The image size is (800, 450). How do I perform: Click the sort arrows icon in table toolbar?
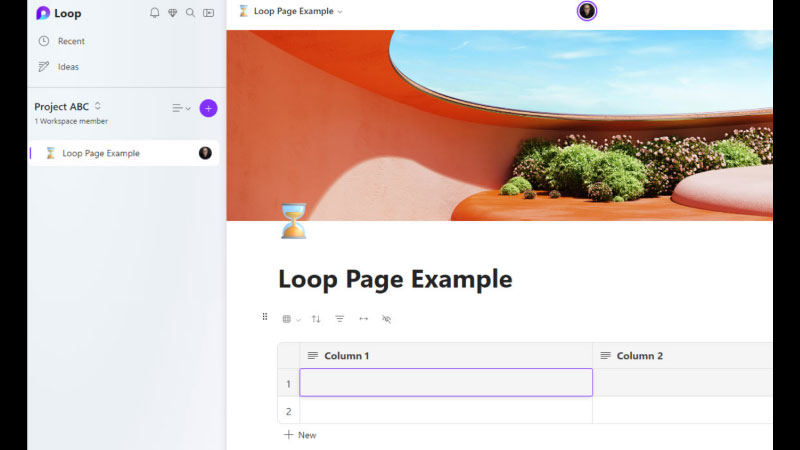point(316,319)
